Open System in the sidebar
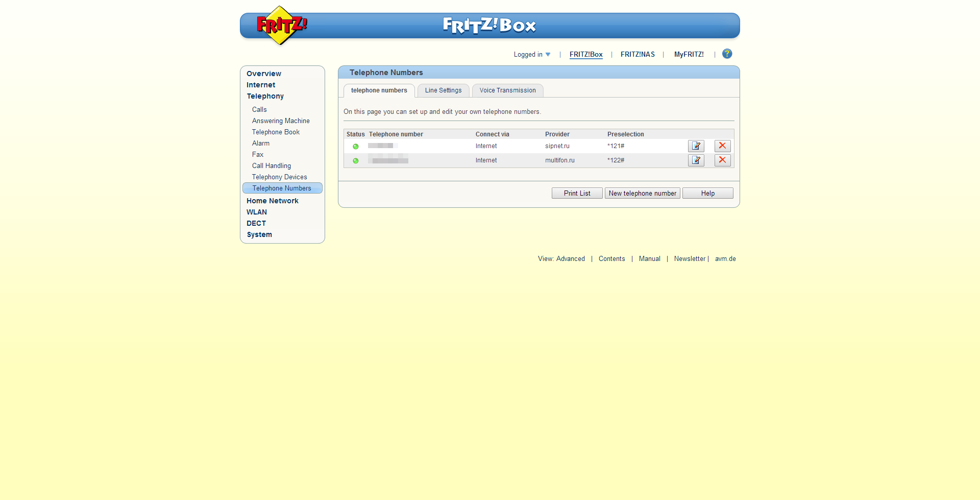Image resolution: width=980 pixels, height=500 pixels. point(259,234)
